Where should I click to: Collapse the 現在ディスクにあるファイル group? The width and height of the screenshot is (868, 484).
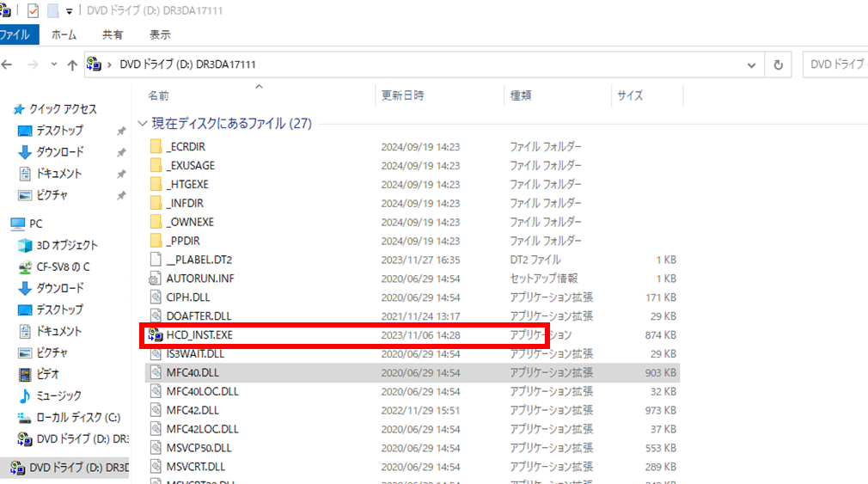pyautogui.click(x=143, y=124)
